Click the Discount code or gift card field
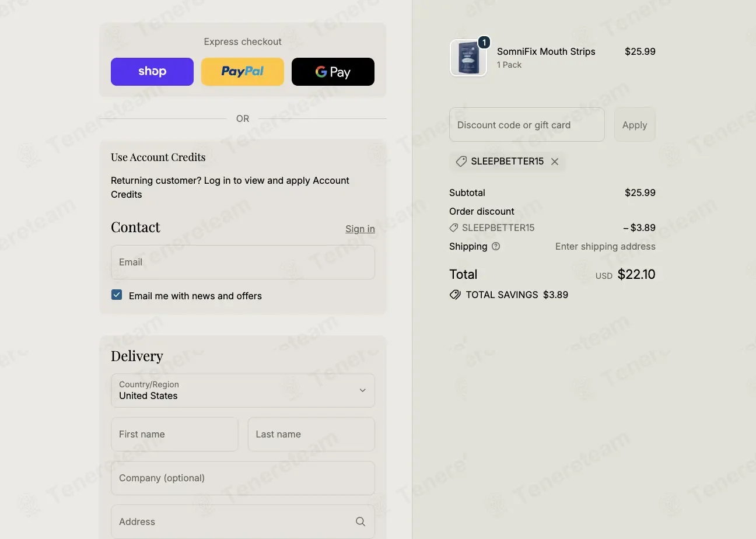The width and height of the screenshot is (756, 539). [527, 124]
